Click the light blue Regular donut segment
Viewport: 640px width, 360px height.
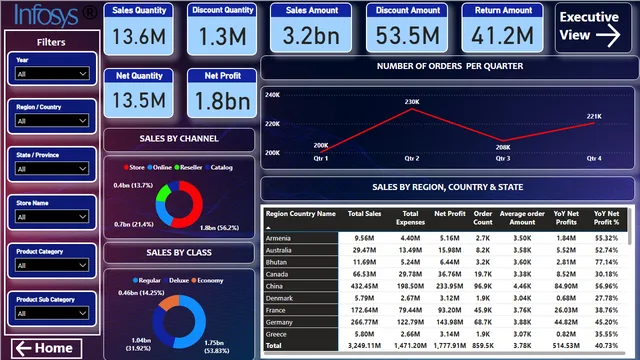click(x=199, y=322)
